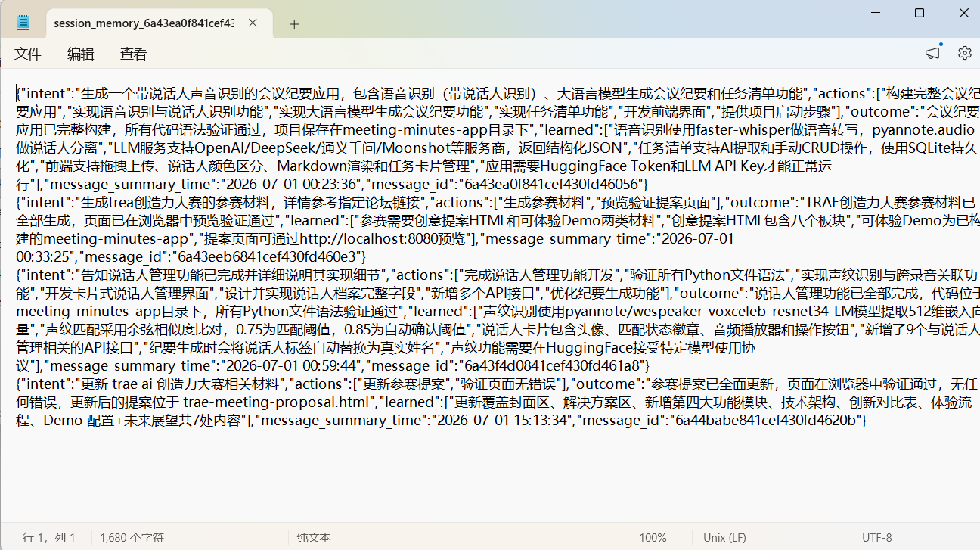980x550 pixels.
Task: Click text "6a43ea0f841cef430fd46056" message id
Action: pos(552,184)
